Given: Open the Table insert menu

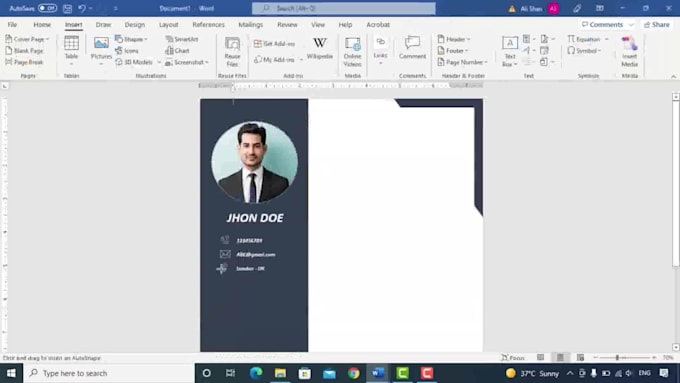Looking at the screenshot, I should (x=71, y=51).
